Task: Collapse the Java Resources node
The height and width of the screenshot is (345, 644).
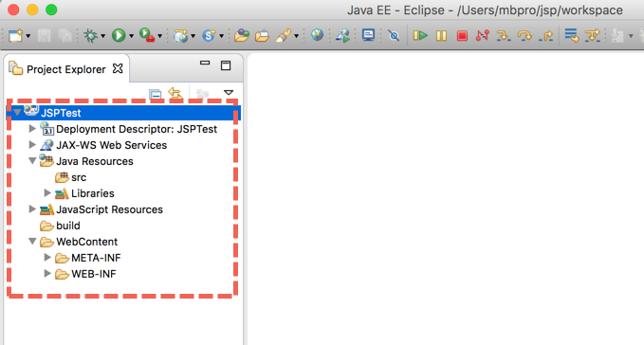Action: pyautogui.click(x=32, y=161)
